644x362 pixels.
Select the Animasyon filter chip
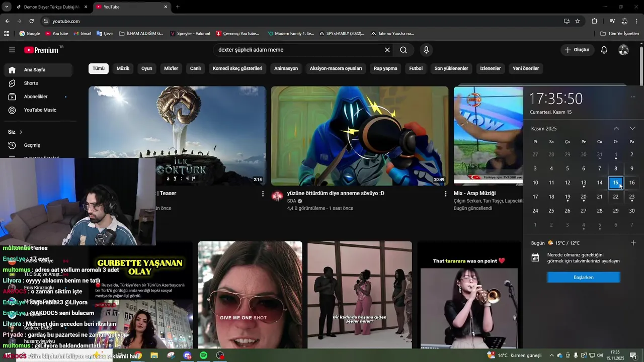(286, 68)
